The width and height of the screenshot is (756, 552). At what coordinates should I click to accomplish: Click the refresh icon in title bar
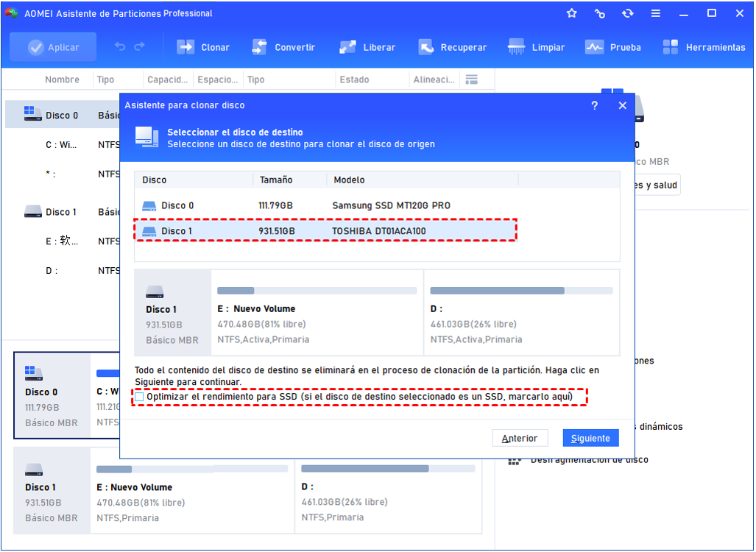coord(627,13)
